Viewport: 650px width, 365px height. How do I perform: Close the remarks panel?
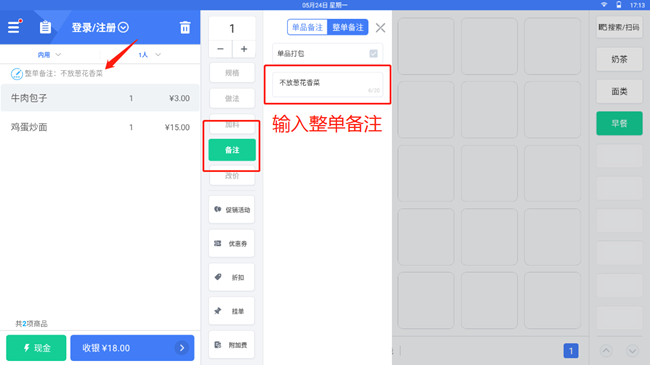click(380, 28)
